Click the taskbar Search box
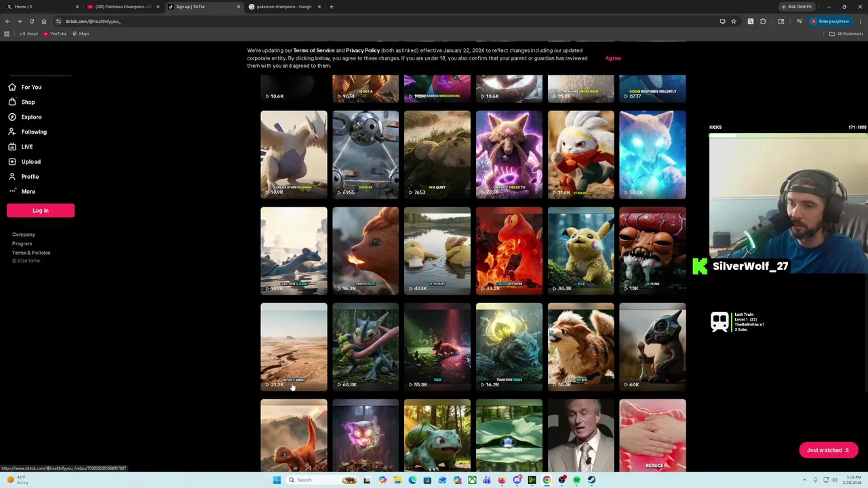This screenshot has width=868, height=488. pos(323,480)
